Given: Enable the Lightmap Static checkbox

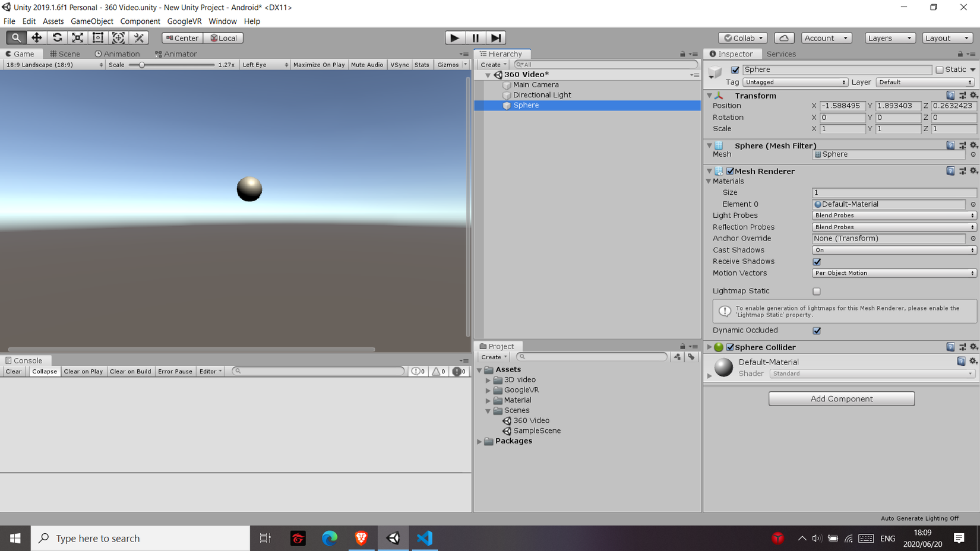Looking at the screenshot, I should pyautogui.click(x=817, y=292).
